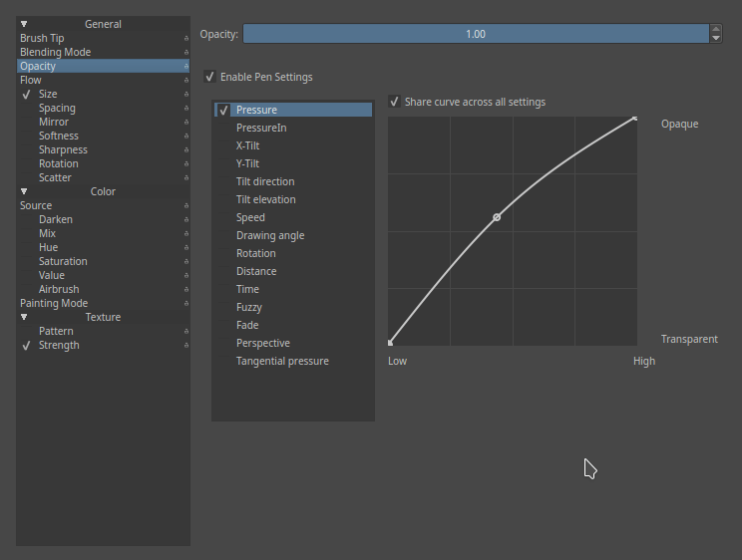
Task: Click lock icon on Spacing row
Action: (x=185, y=108)
